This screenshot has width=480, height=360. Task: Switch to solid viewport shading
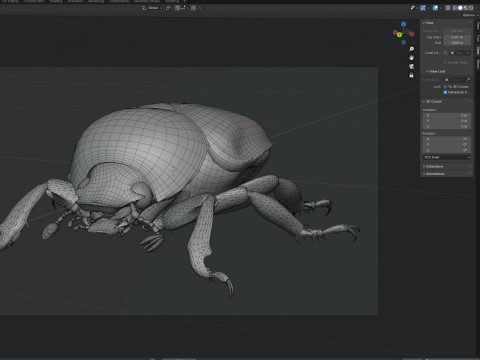point(460,8)
